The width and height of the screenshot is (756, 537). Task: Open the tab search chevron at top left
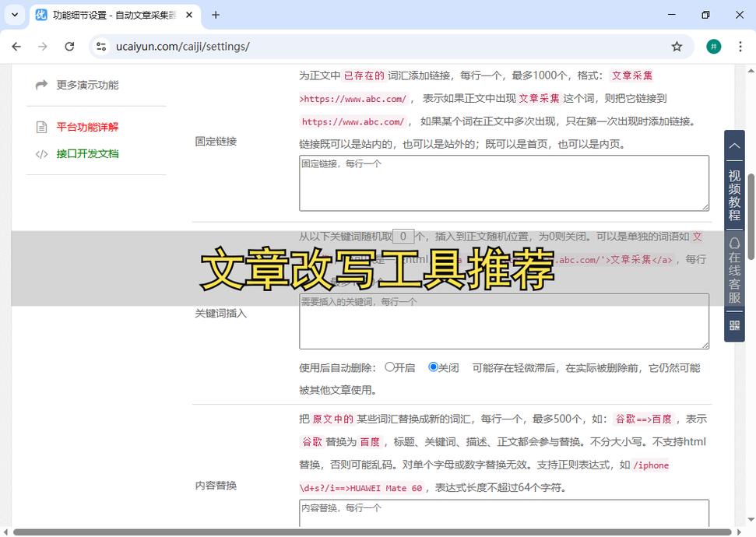tap(13, 15)
